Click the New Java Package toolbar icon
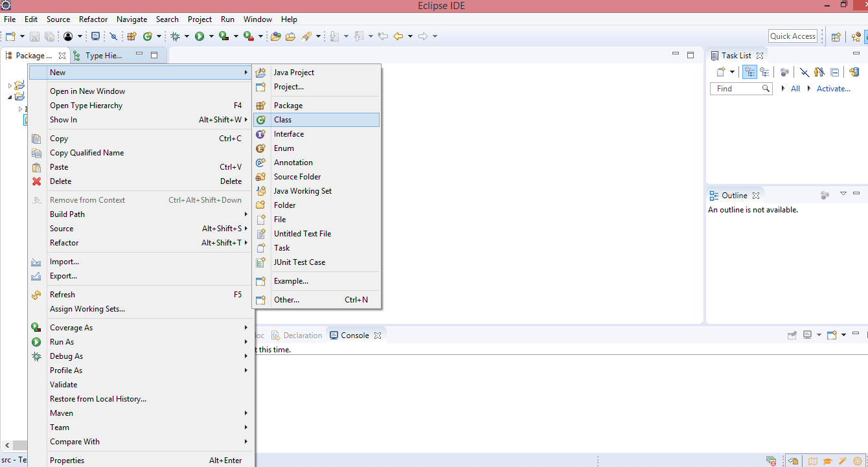The height and width of the screenshot is (467, 868). pos(131,36)
